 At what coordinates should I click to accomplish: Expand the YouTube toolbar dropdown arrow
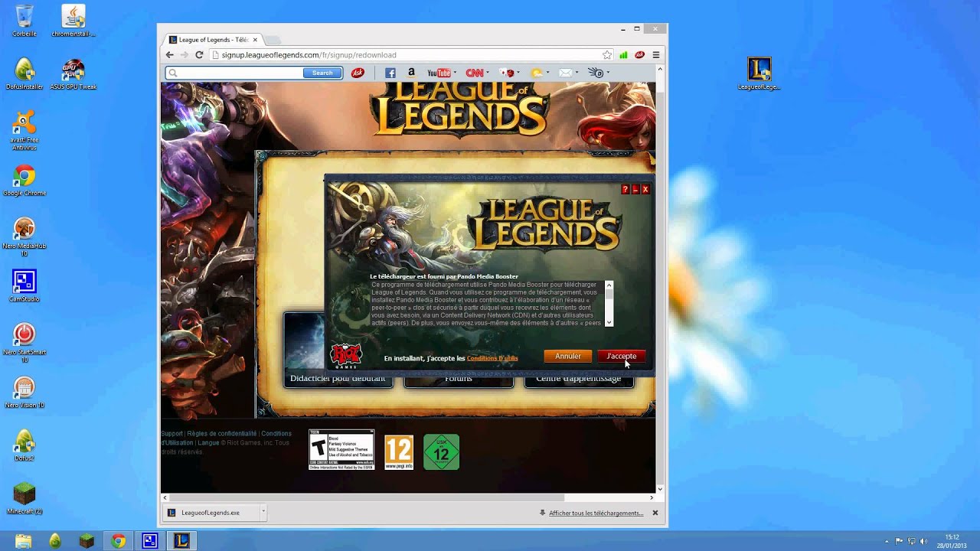coord(455,73)
